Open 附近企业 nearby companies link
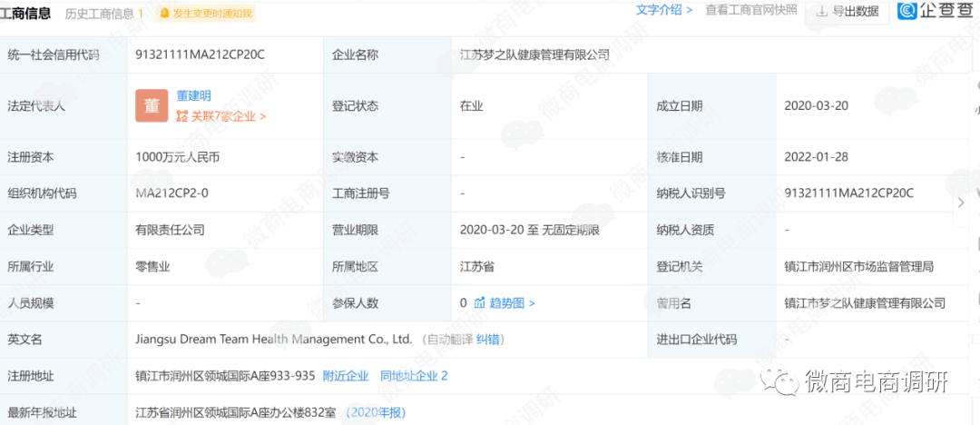Screen dimensions: 980x425 (346, 376)
